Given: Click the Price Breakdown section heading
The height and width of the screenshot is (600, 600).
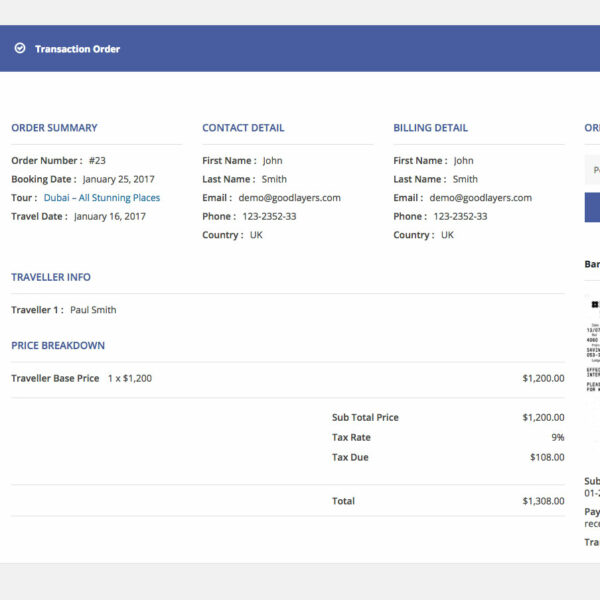Looking at the screenshot, I should click(x=58, y=345).
